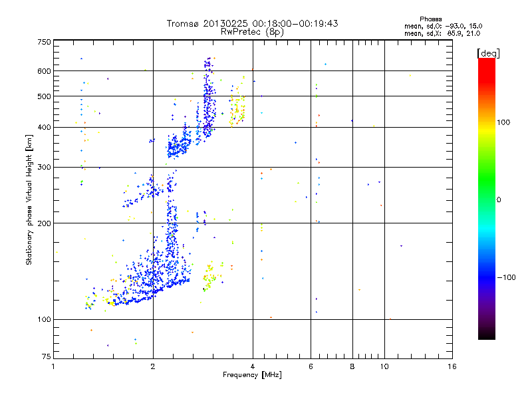The image size is (532, 399).
Task: Click the '600' height axis tick label
Action: point(45,71)
